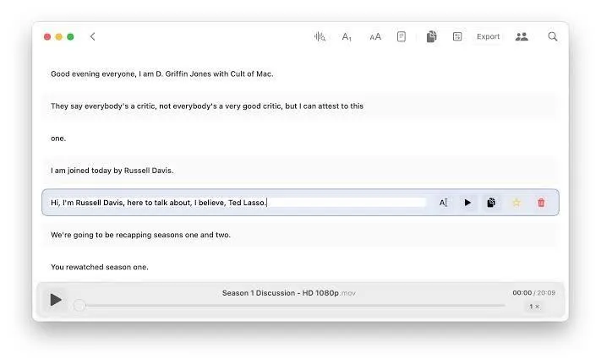Select line 'They say everybody's a critic'

coord(300,106)
